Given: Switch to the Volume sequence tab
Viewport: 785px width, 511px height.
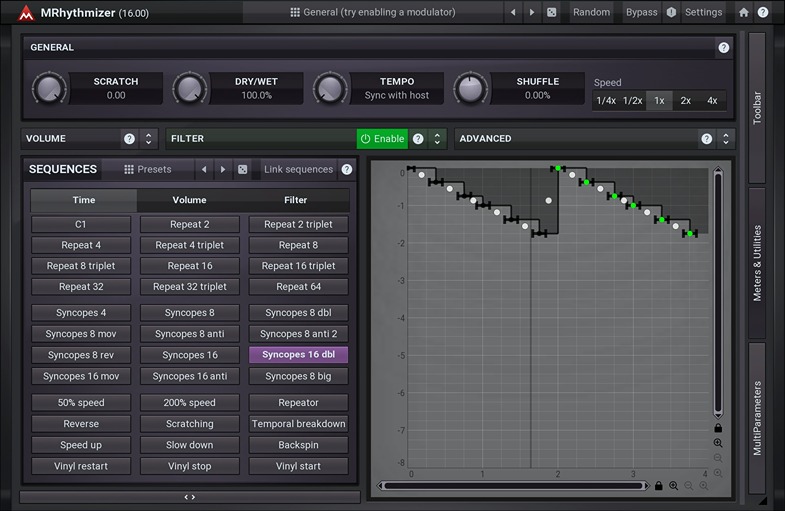Looking at the screenshot, I should click(190, 200).
